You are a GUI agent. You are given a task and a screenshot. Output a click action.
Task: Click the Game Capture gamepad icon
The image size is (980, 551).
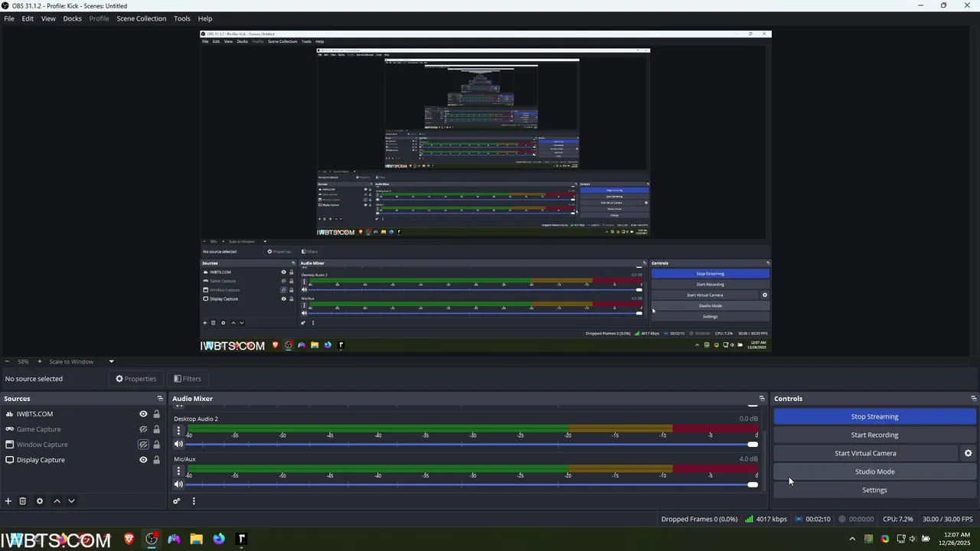pyautogui.click(x=9, y=429)
